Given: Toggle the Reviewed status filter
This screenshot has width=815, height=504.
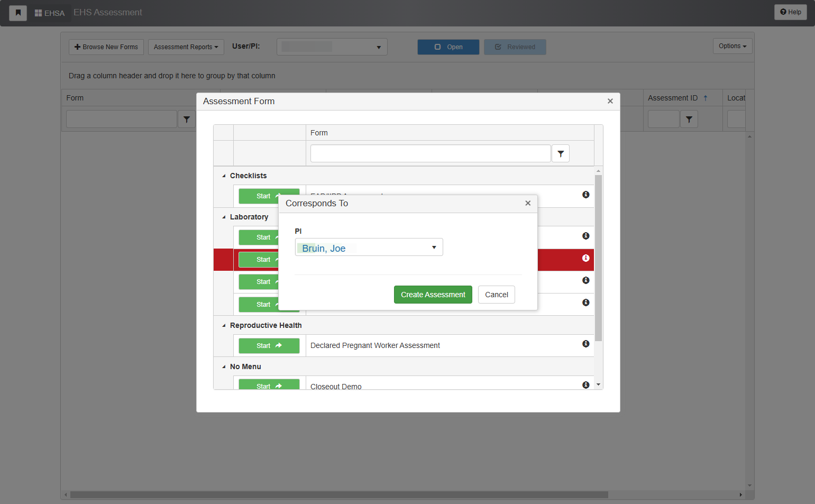Looking at the screenshot, I should pyautogui.click(x=515, y=47).
